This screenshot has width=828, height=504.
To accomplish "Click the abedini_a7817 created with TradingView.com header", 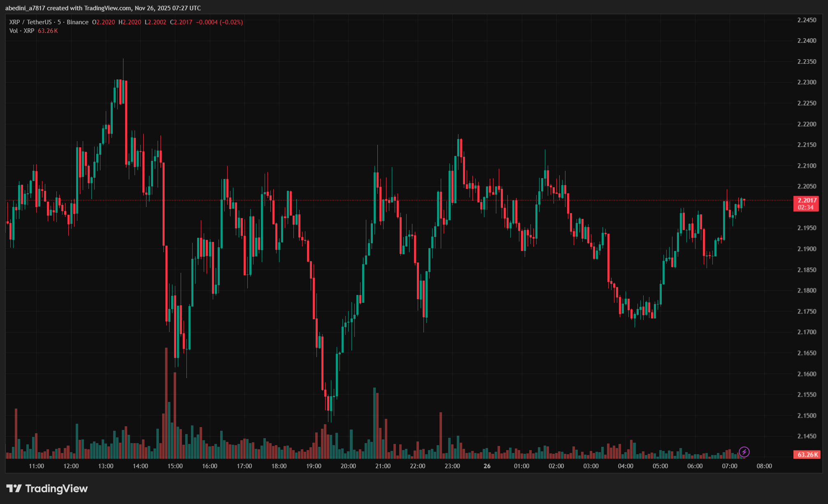I will [x=103, y=8].
